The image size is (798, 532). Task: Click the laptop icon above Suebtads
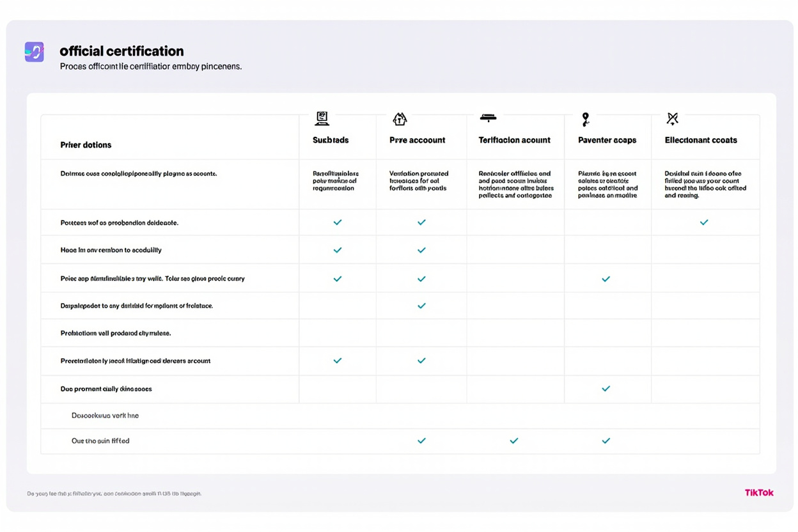click(x=322, y=118)
